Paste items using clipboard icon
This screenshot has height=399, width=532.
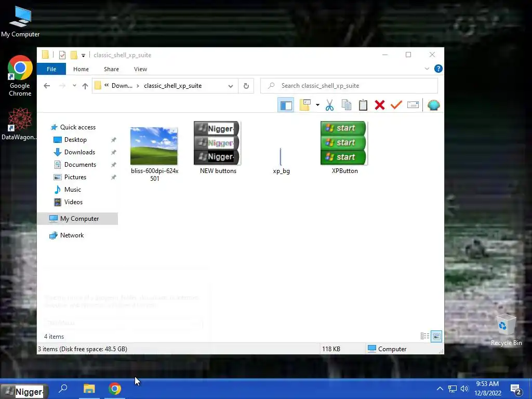(x=363, y=105)
